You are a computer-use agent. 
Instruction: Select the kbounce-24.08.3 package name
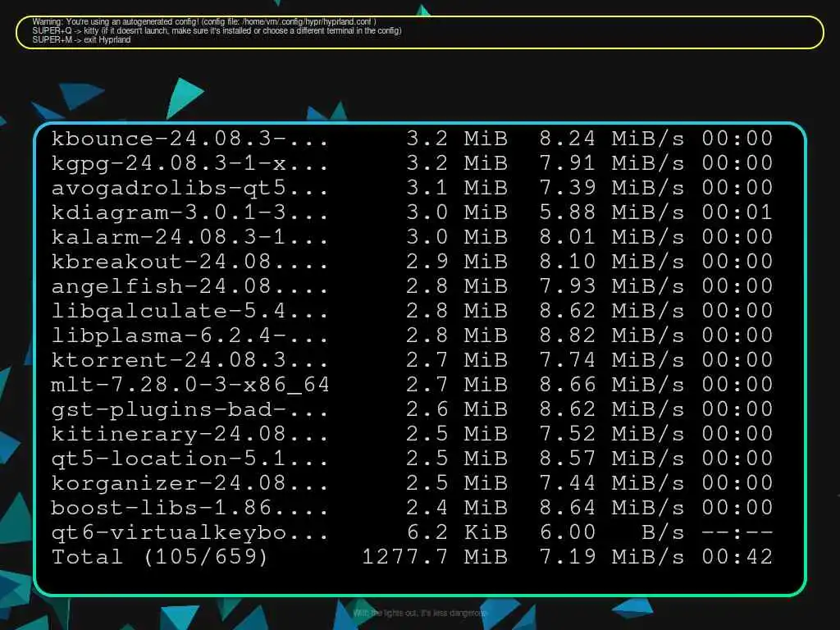(189, 139)
